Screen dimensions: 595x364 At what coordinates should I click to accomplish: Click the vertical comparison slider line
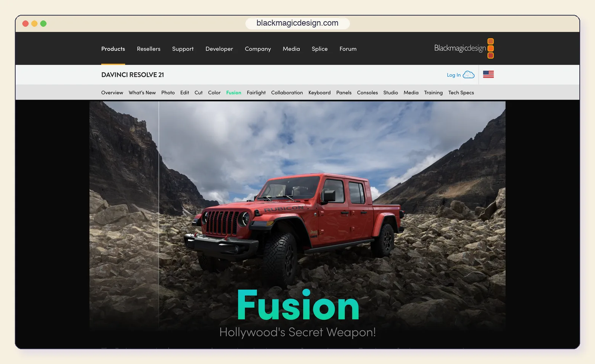coord(159,215)
